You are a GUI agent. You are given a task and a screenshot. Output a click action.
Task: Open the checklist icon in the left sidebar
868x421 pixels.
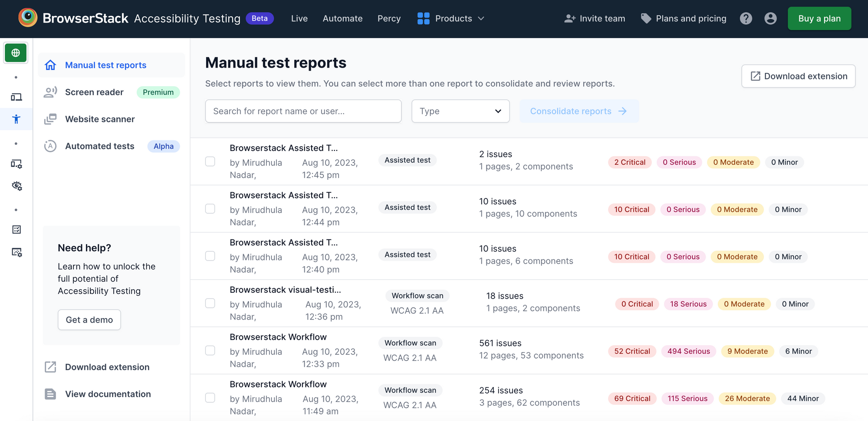[16, 229]
